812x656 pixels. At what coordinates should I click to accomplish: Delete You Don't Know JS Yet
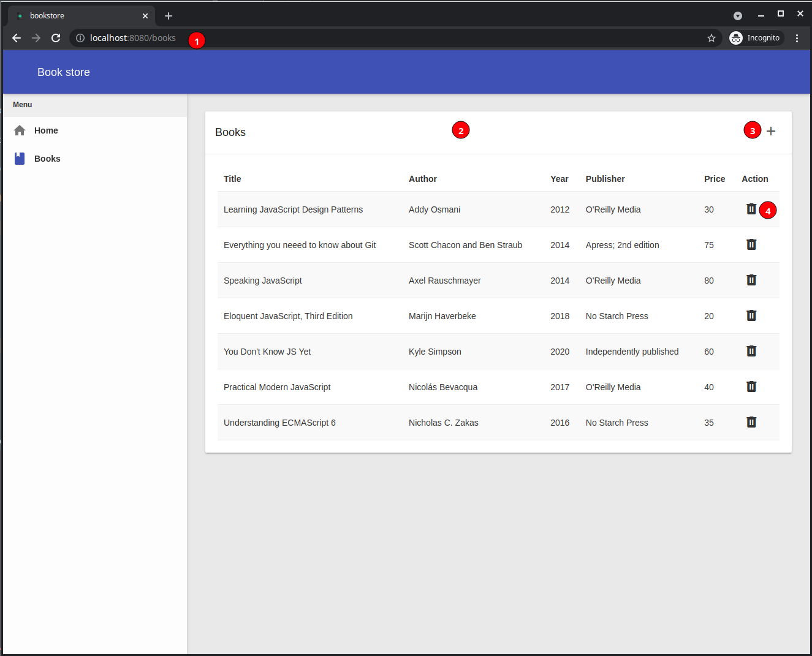pos(751,351)
